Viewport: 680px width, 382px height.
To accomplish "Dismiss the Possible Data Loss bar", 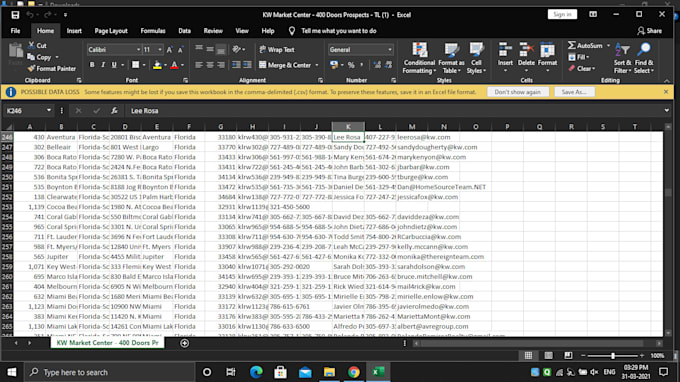I will 666,92.
